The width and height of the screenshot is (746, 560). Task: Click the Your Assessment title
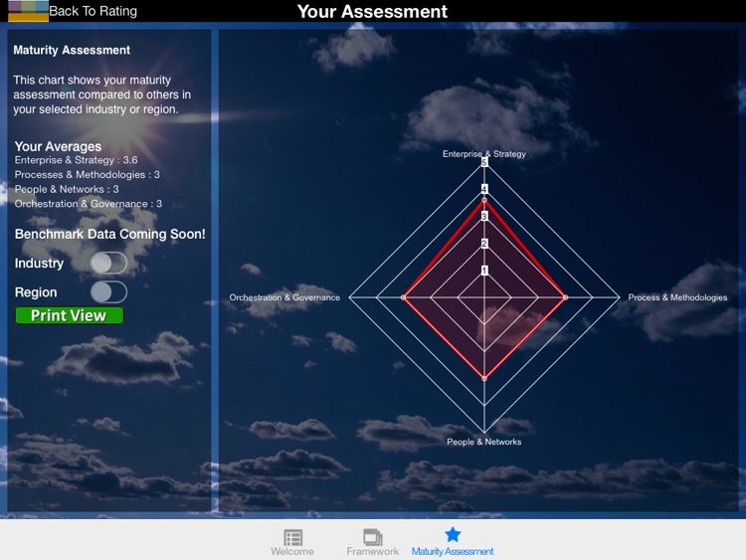(x=372, y=11)
